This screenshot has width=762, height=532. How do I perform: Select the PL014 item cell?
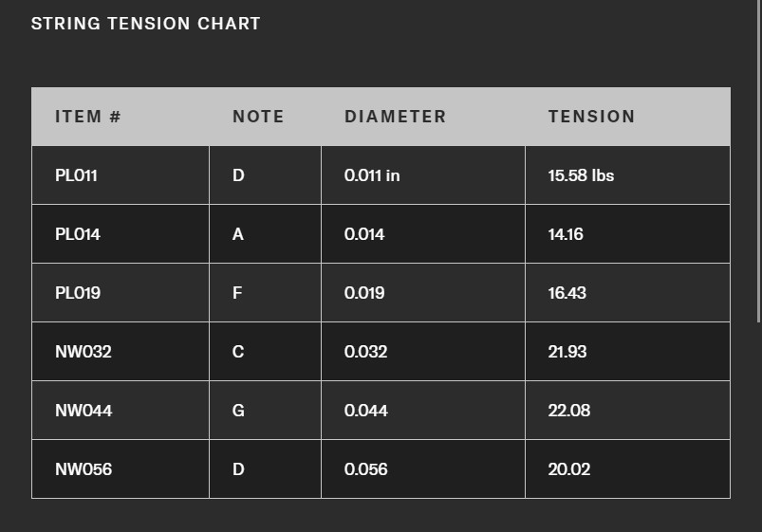tap(78, 234)
